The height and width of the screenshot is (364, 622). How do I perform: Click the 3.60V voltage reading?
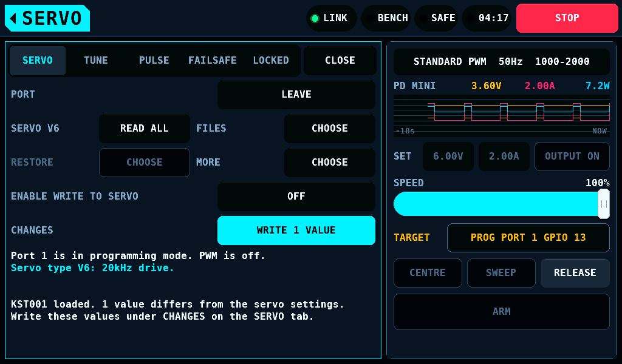click(486, 86)
